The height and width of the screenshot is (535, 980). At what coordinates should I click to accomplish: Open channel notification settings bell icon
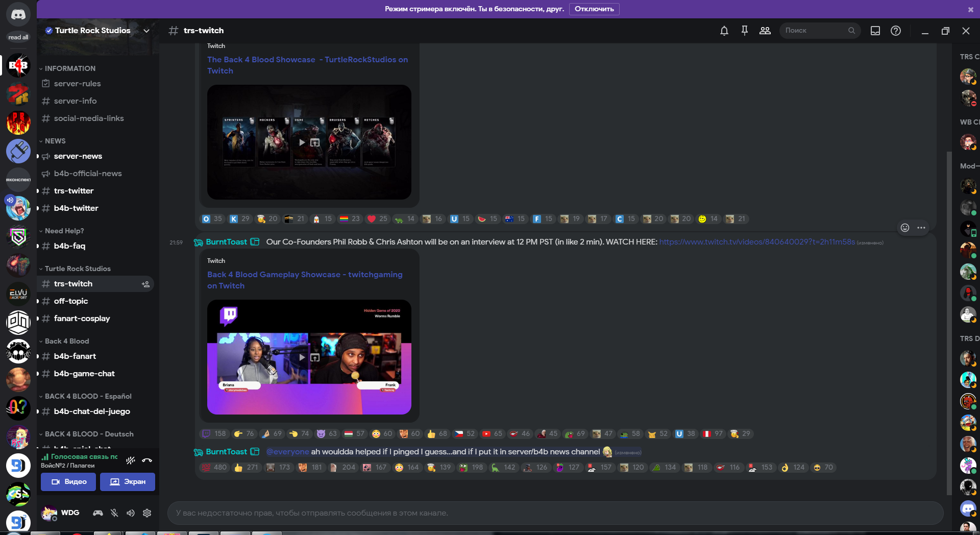click(x=724, y=31)
